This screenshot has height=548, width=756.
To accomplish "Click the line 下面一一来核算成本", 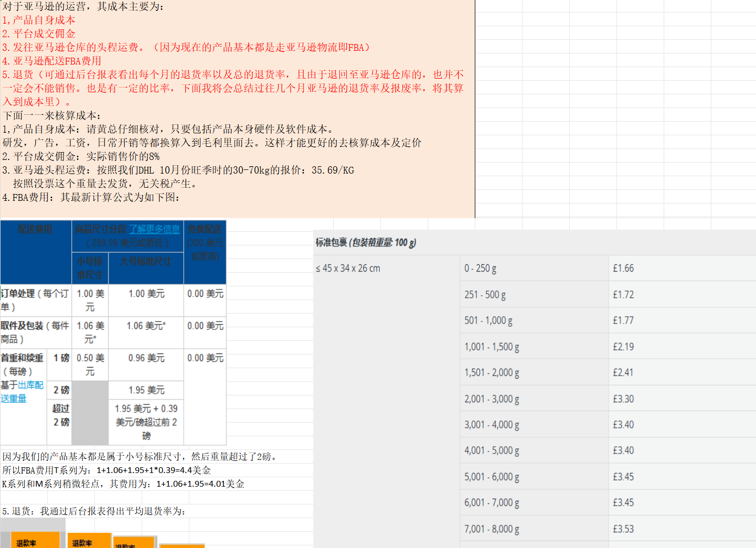I will 51,115.
